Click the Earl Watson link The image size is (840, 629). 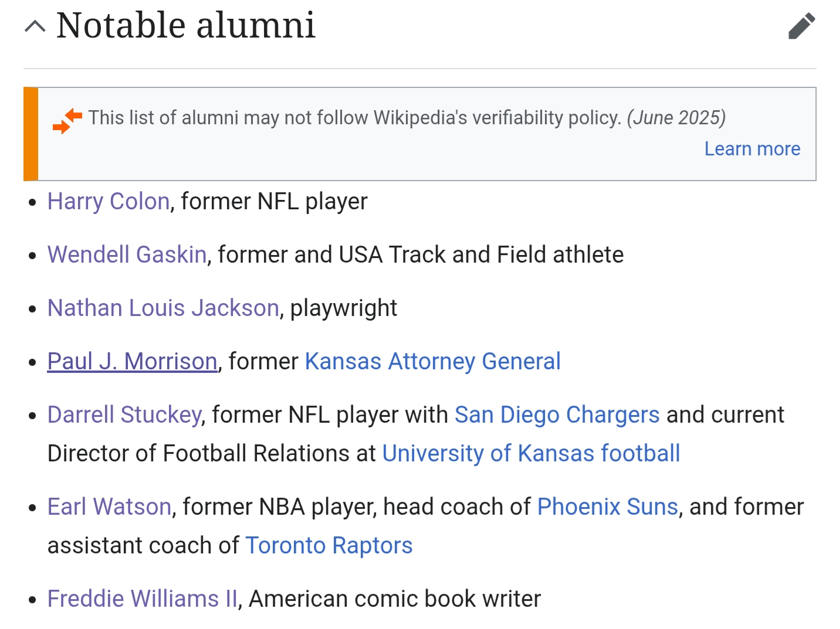point(109,507)
